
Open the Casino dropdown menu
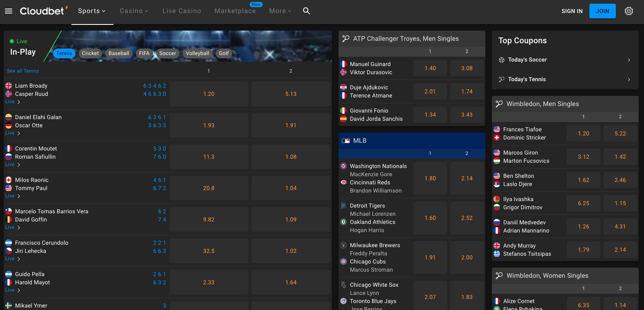(134, 11)
